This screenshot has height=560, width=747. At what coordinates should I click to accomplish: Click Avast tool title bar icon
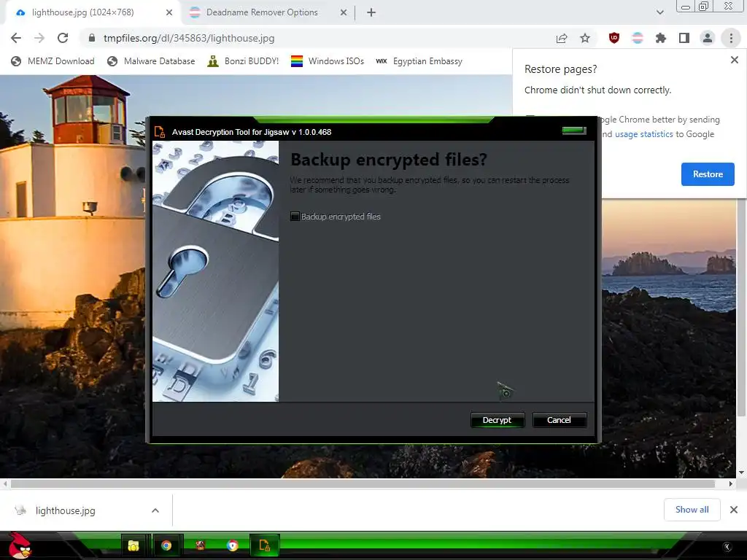tap(160, 132)
